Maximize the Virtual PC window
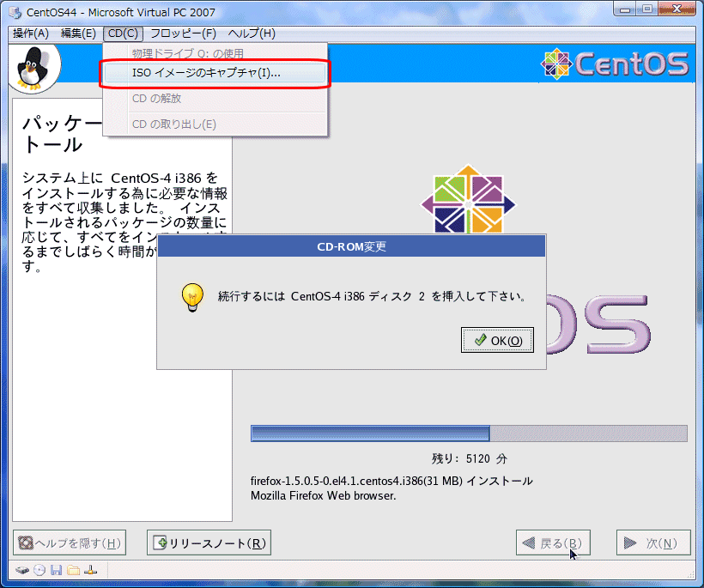This screenshot has height=588, width=704. (646, 9)
